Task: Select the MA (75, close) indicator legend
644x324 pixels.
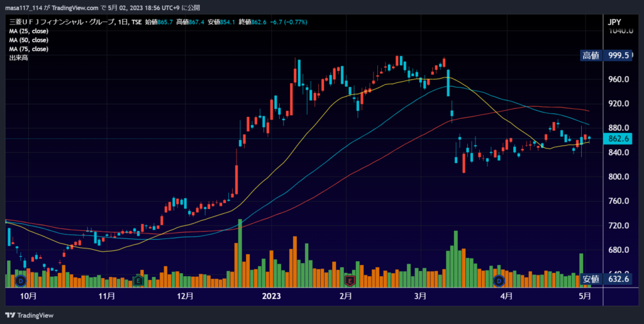Action: pos(29,49)
